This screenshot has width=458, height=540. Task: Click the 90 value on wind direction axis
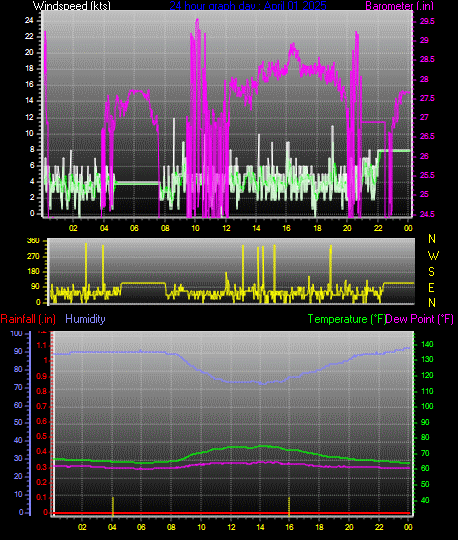[x=35, y=287]
